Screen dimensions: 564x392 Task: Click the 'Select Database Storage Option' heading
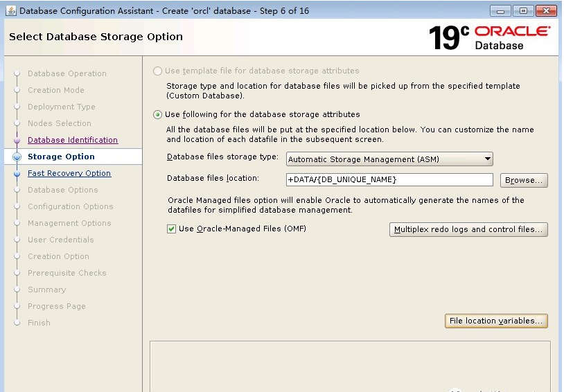(x=96, y=37)
